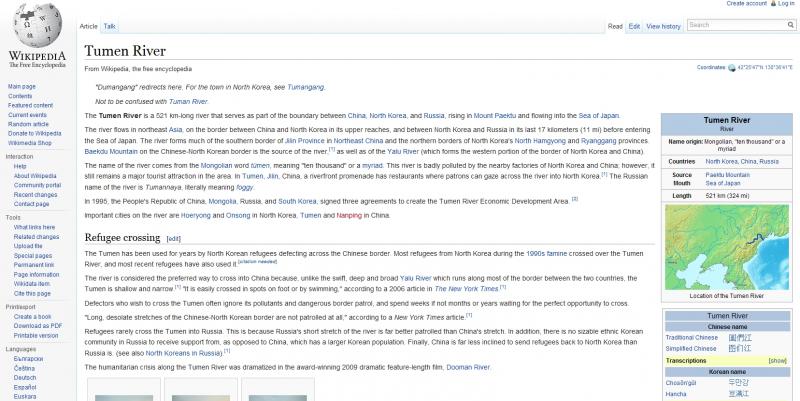Open Current events sidebar link
The width and height of the screenshot is (800, 401).
pos(27,115)
